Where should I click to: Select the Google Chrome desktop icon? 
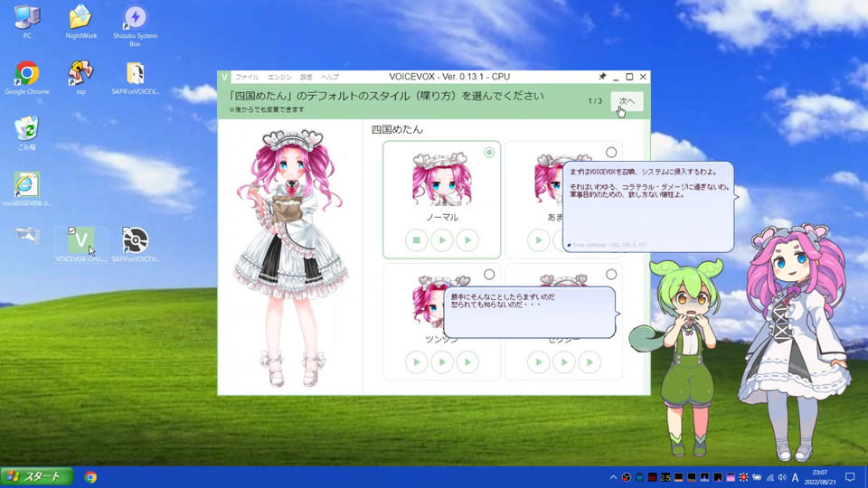(x=26, y=78)
